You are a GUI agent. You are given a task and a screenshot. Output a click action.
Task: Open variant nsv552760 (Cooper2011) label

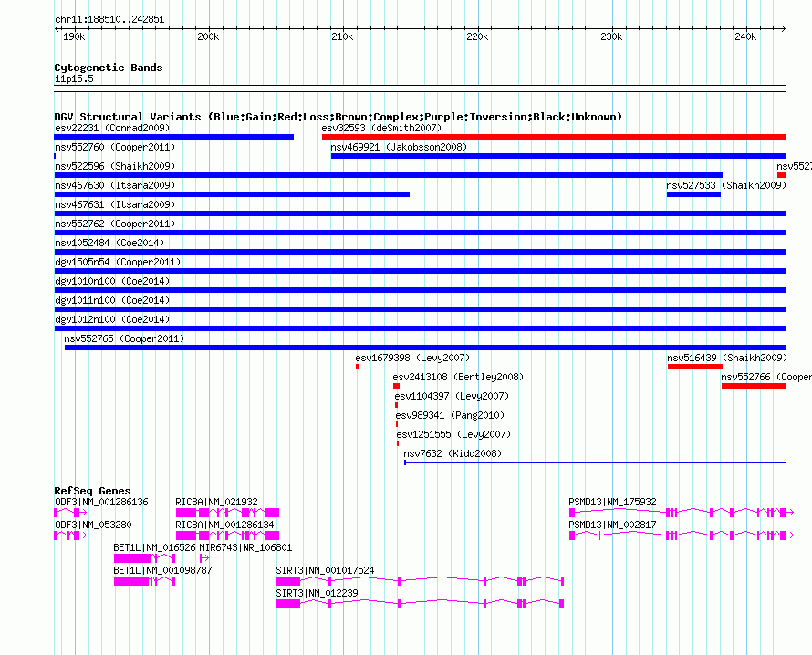115,147
